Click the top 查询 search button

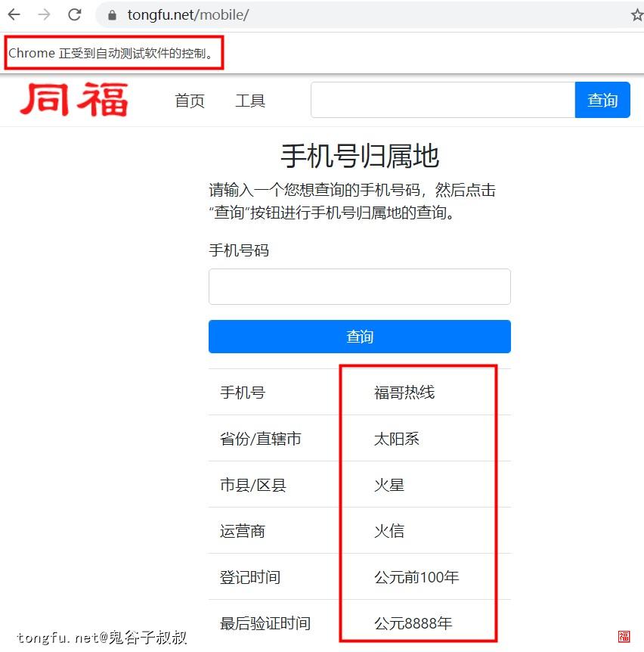(602, 99)
